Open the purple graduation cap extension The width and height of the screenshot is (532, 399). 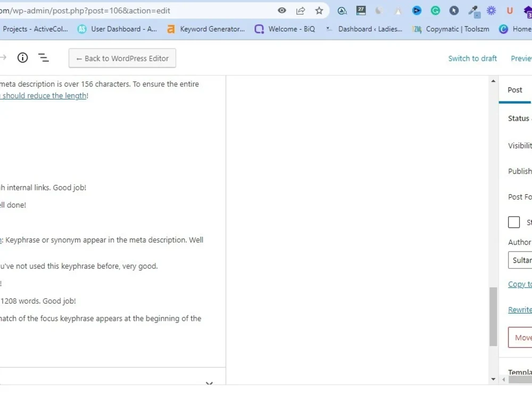tap(528, 12)
